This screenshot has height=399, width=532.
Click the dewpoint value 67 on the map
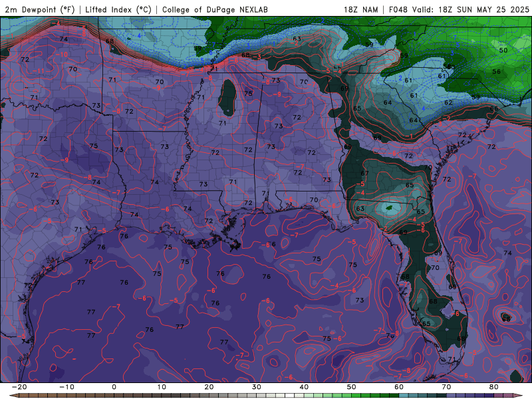pos(364,173)
